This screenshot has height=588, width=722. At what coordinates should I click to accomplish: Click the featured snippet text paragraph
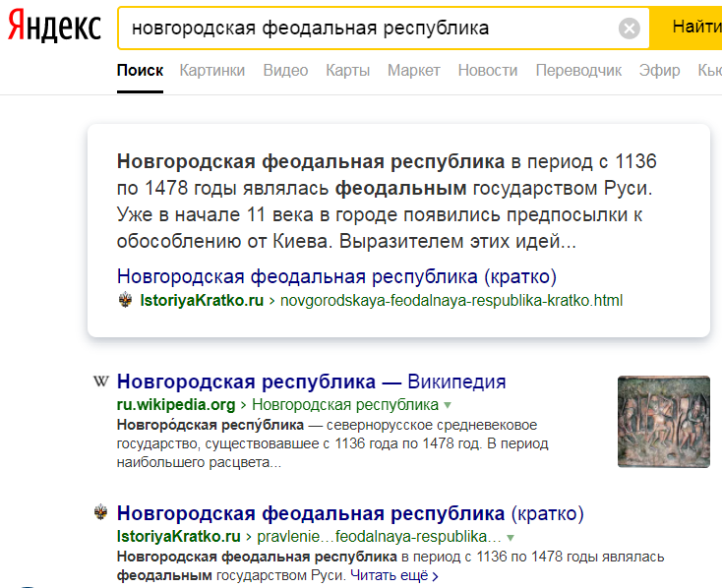387,202
